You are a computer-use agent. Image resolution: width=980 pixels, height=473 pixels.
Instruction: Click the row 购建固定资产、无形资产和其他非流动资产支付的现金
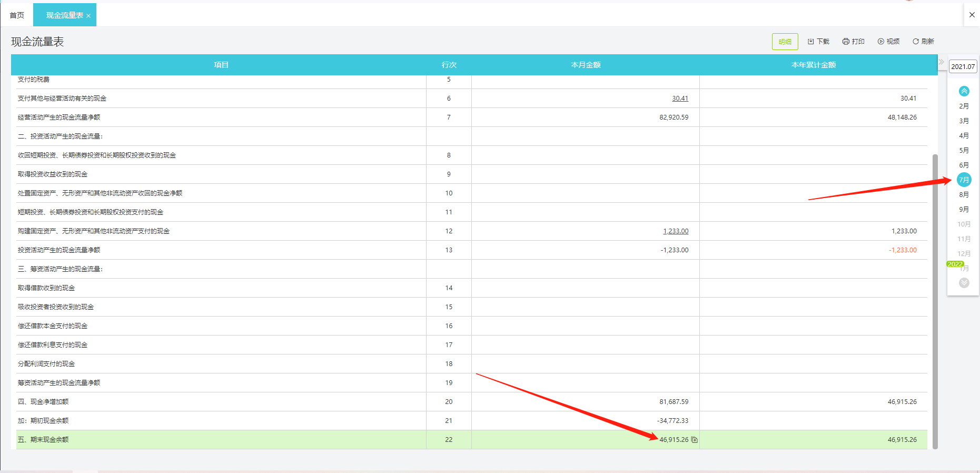point(472,231)
